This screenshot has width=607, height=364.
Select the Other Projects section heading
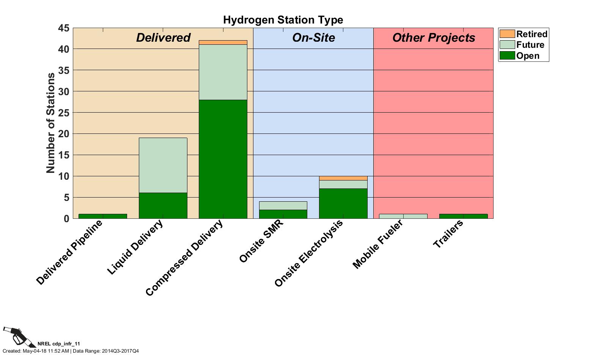(x=433, y=38)
